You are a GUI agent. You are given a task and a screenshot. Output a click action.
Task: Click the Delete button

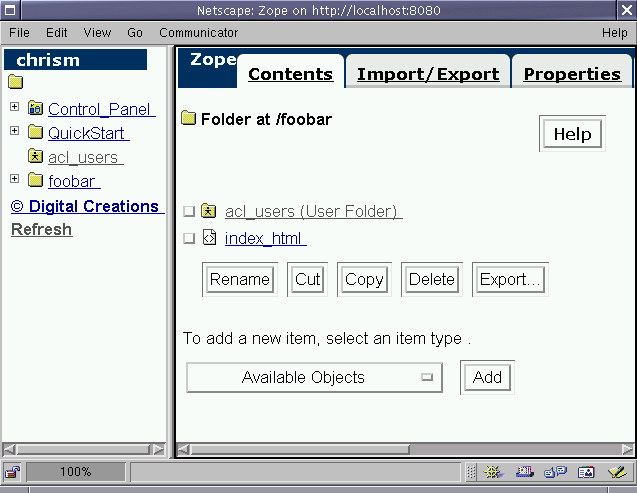click(431, 279)
